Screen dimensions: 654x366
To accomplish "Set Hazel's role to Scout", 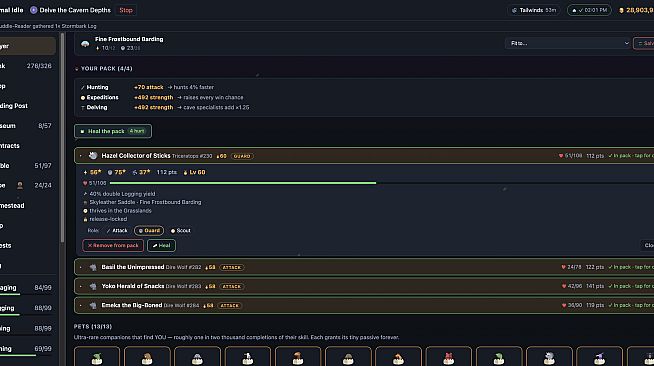I will pyautogui.click(x=181, y=231).
